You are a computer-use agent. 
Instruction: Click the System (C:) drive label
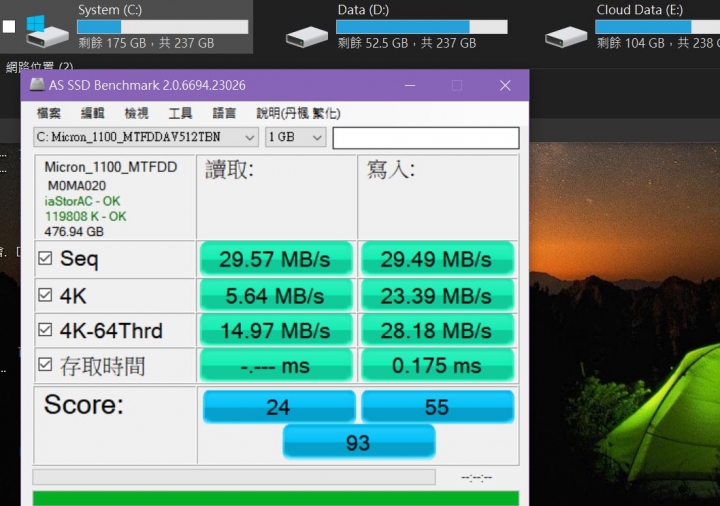pos(110,10)
